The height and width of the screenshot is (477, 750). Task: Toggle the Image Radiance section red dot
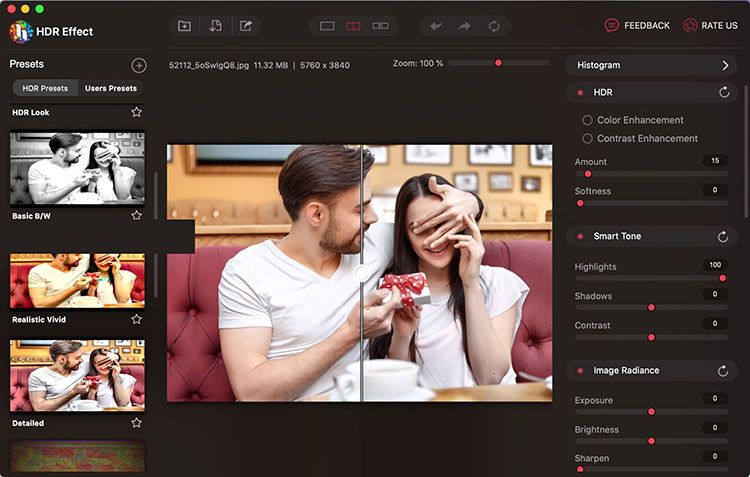(580, 370)
